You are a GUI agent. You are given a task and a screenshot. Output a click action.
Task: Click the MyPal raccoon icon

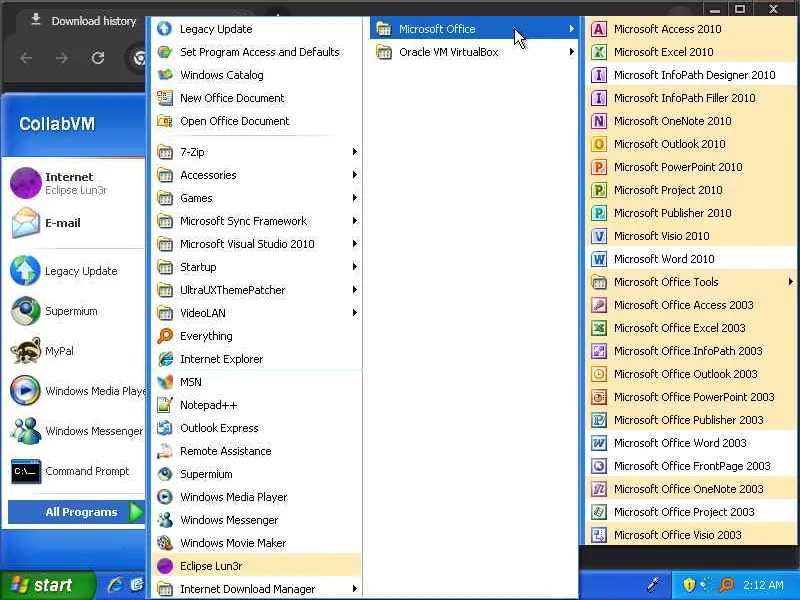coord(26,351)
